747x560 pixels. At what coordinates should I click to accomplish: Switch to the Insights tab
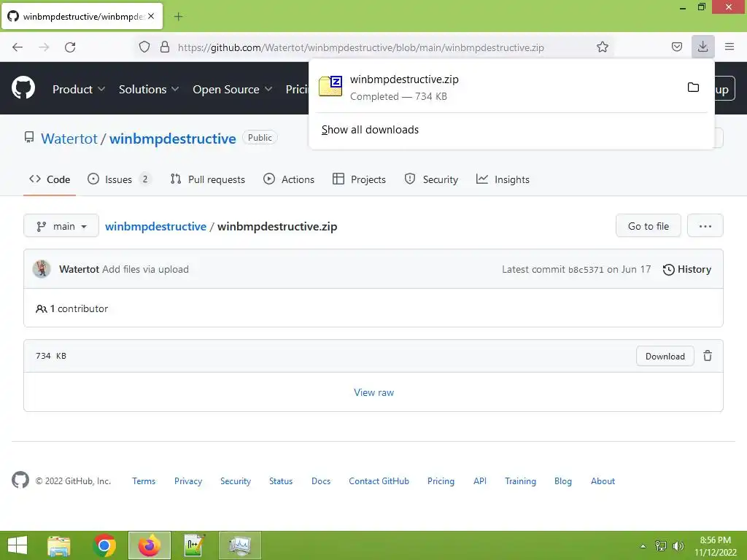pyautogui.click(x=503, y=179)
